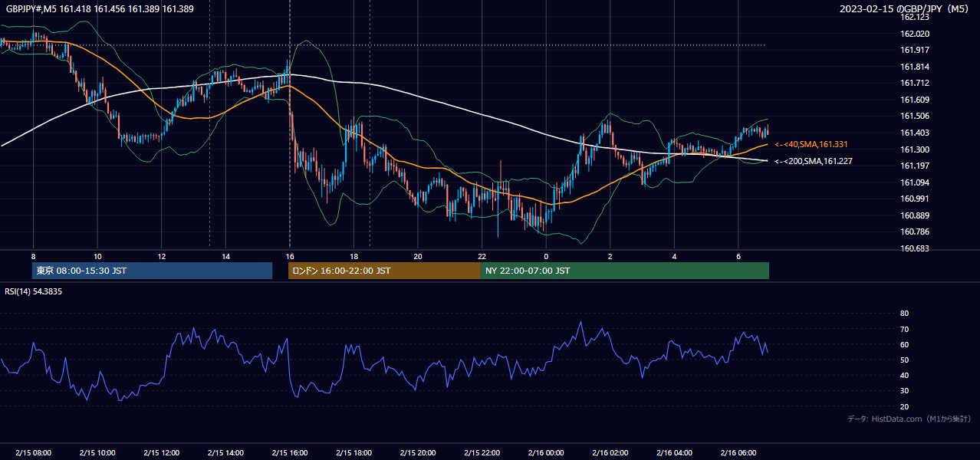This screenshot has width=980, height=460.
Task: Click bottom date label 2/16 04:00
Action: coord(674,453)
